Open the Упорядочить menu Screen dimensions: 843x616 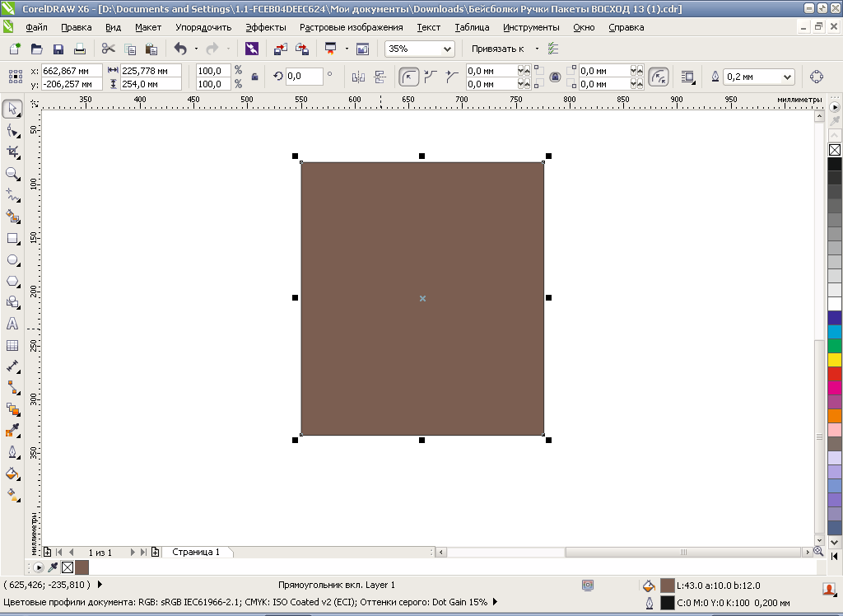(203, 27)
